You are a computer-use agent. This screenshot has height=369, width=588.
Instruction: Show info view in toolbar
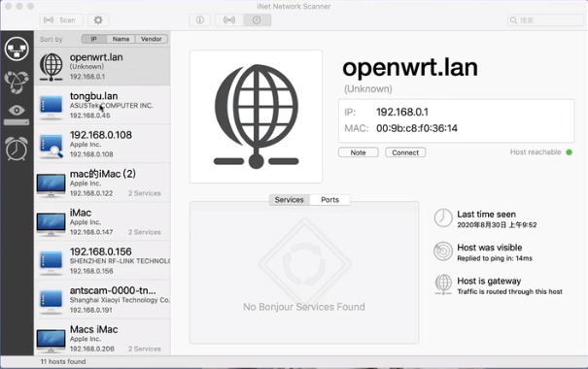point(200,20)
